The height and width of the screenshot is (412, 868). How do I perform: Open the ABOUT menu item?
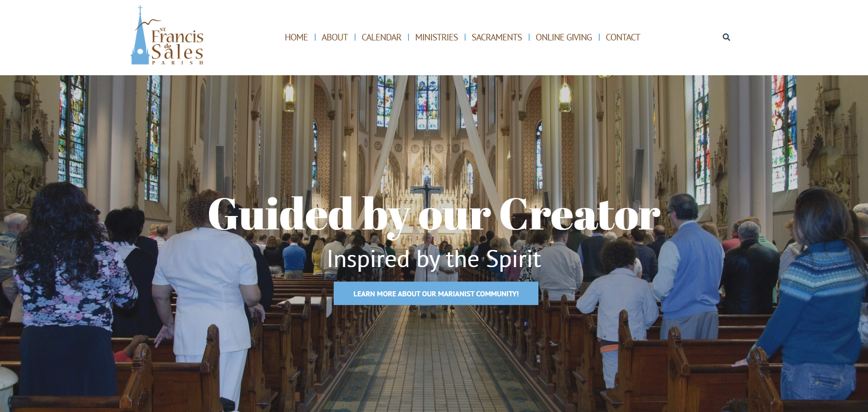(x=335, y=37)
